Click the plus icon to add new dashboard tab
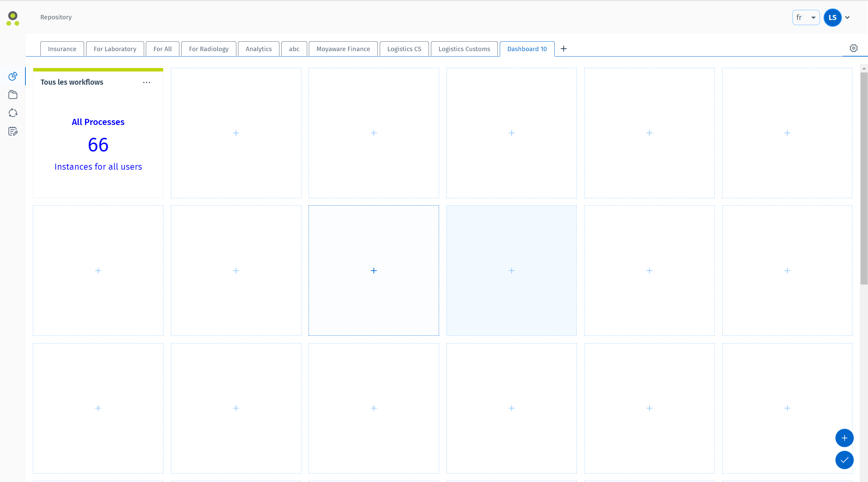This screenshot has height=482, width=868. point(564,49)
